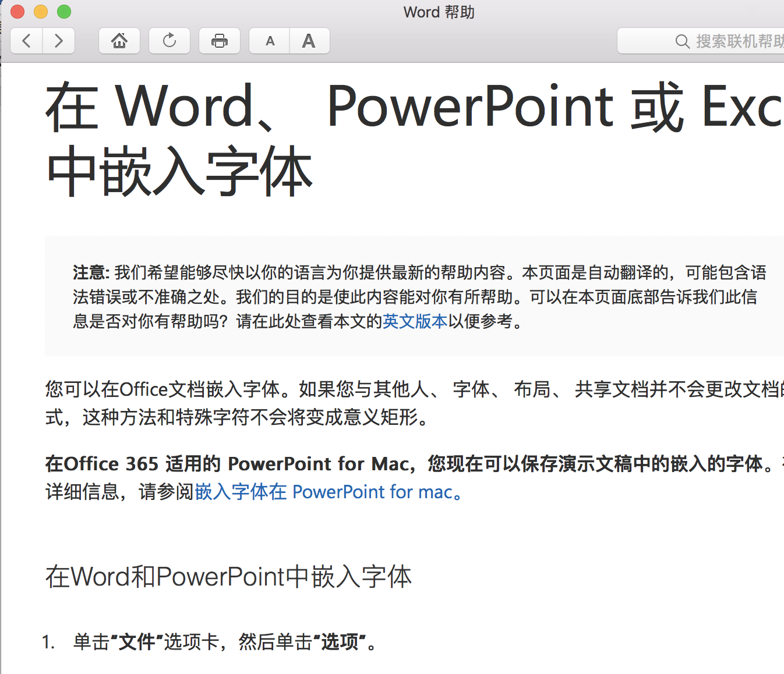Click step 1 of the embedding instructions

(221, 643)
